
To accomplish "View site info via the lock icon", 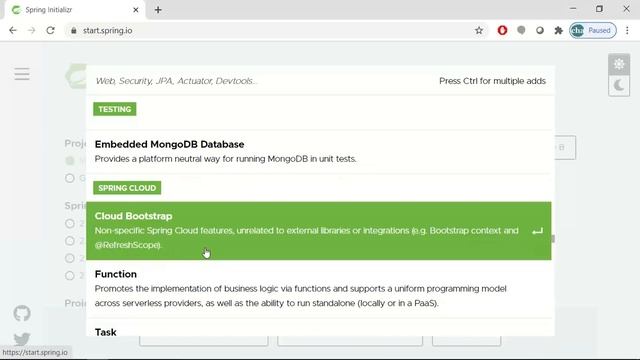I will pos(73,31).
